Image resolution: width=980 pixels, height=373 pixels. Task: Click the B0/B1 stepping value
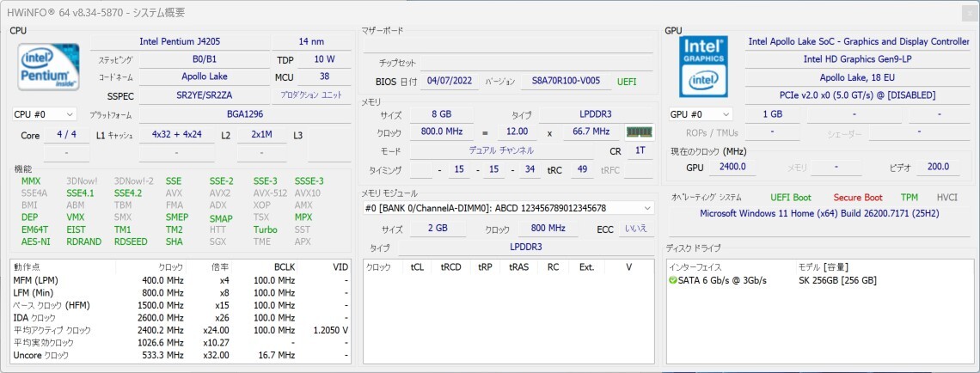[x=205, y=59]
